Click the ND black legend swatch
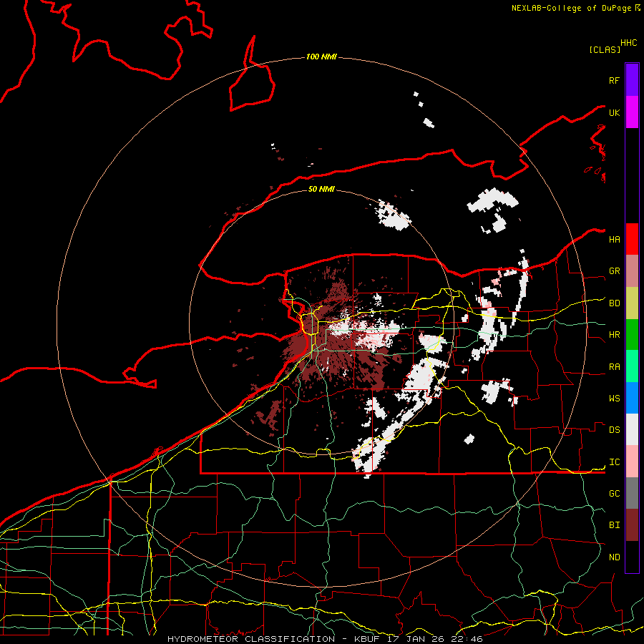The image size is (644, 644). click(632, 557)
